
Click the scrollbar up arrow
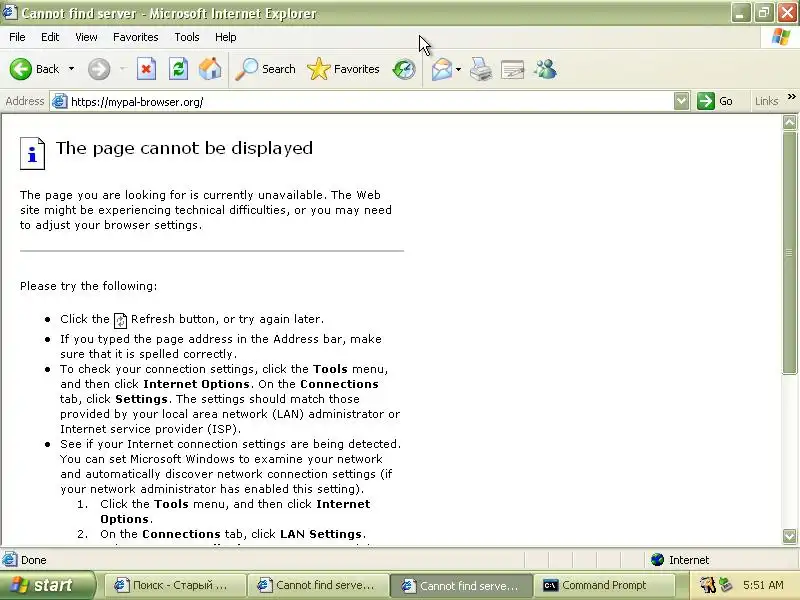[x=789, y=122]
